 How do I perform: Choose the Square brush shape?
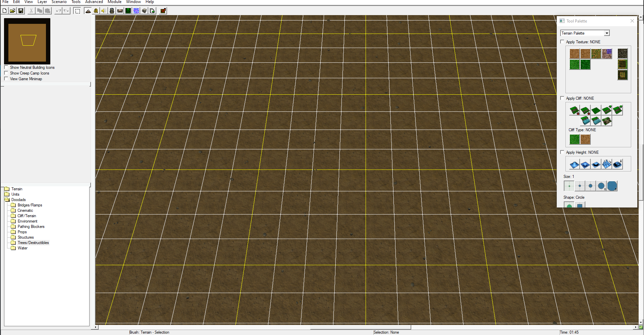pos(580,205)
